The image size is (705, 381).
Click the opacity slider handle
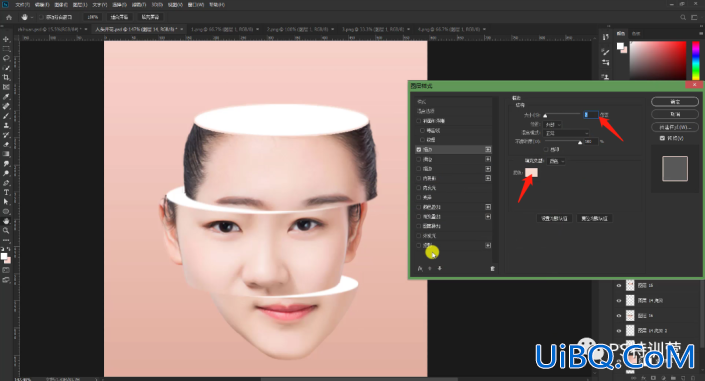pos(580,143)
